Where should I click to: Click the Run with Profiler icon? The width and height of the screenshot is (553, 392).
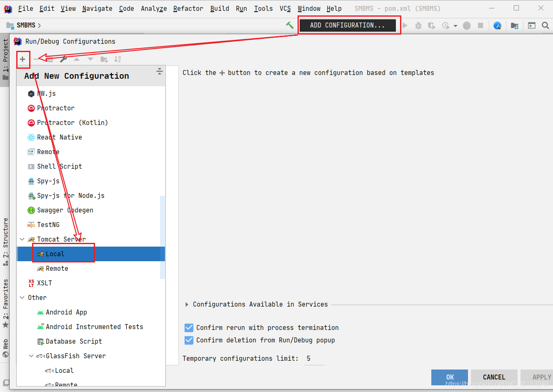[445, 25]
